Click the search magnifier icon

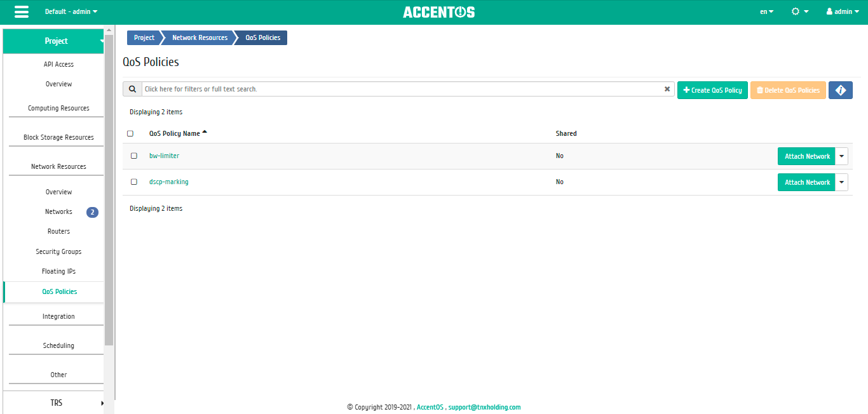[132, 89]
